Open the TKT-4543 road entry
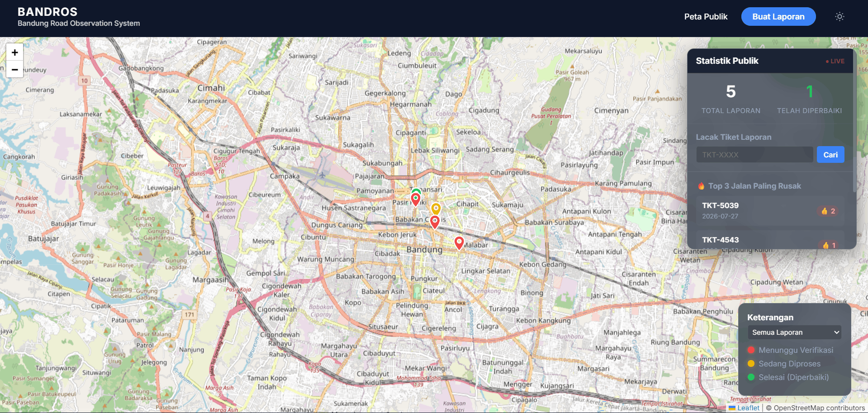 770,240
